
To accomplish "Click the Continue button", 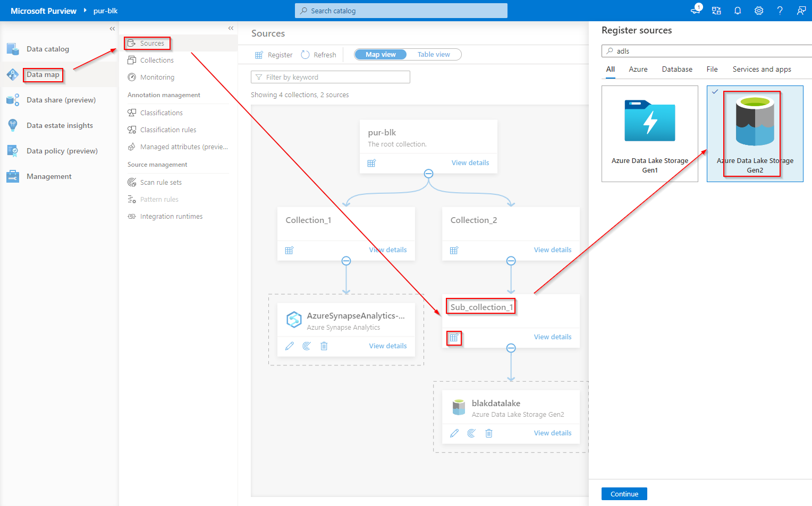I will 624,494.
